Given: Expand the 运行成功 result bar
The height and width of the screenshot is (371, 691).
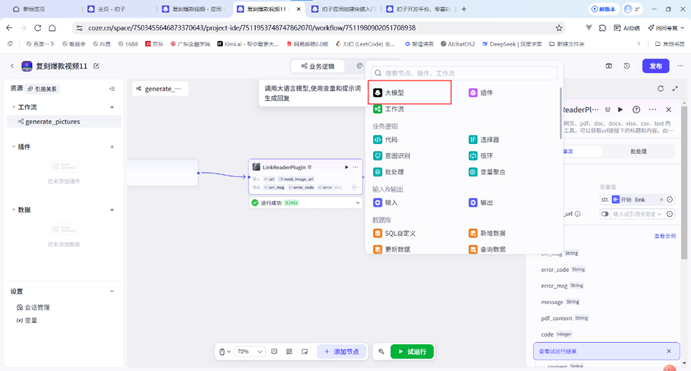Looking at the screenshot, I should (357, 203).
